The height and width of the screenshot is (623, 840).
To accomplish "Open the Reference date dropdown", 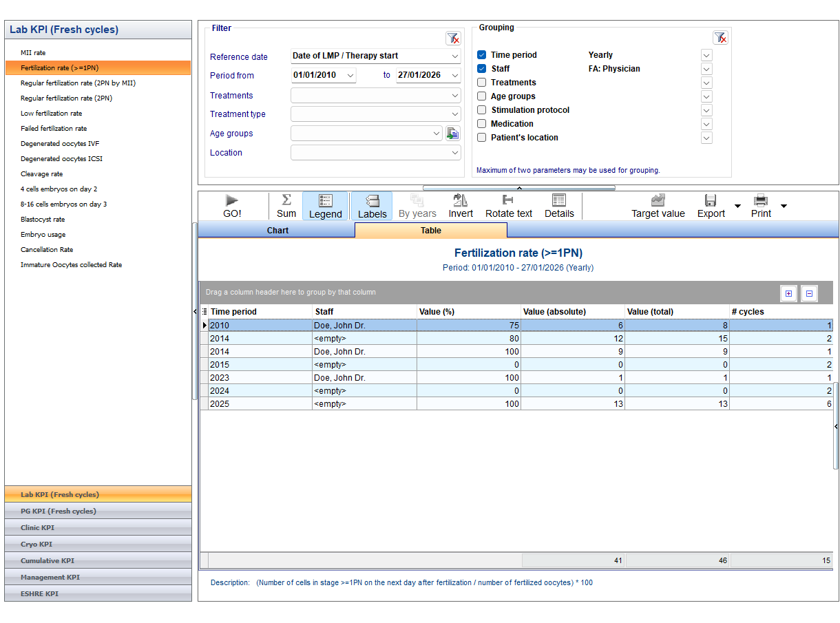I will (455, 56).
